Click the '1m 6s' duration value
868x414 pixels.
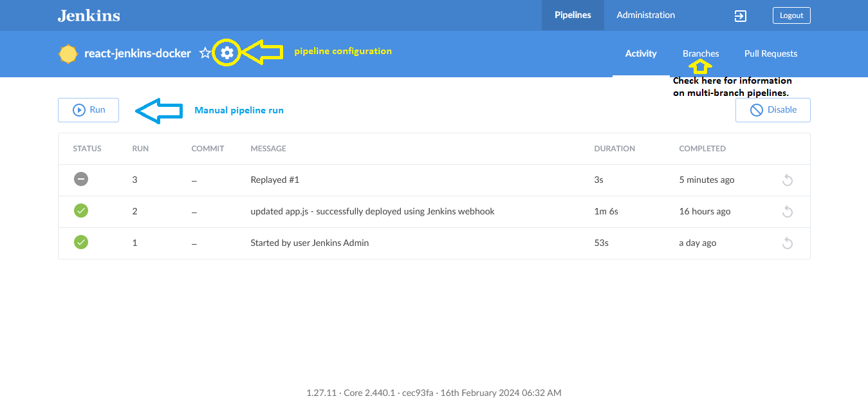pyautogui.click(x=606, y=211)
